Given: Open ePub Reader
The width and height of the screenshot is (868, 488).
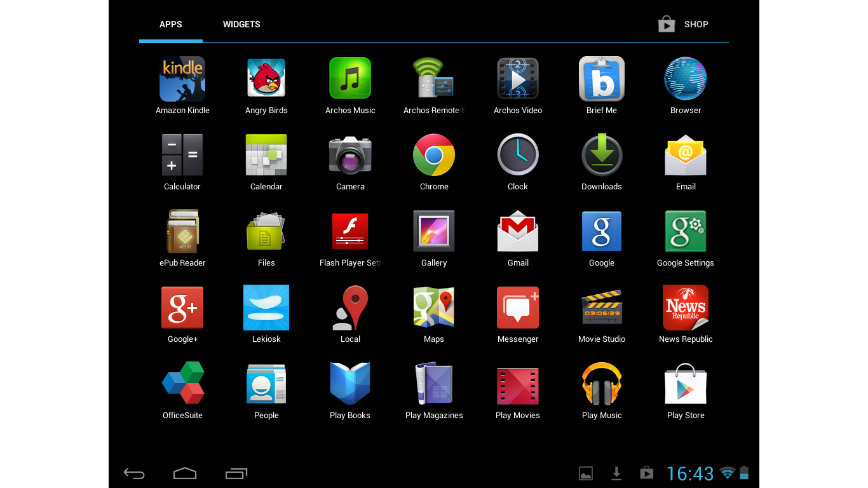Looking at the screenshot, I should [182, 231].
